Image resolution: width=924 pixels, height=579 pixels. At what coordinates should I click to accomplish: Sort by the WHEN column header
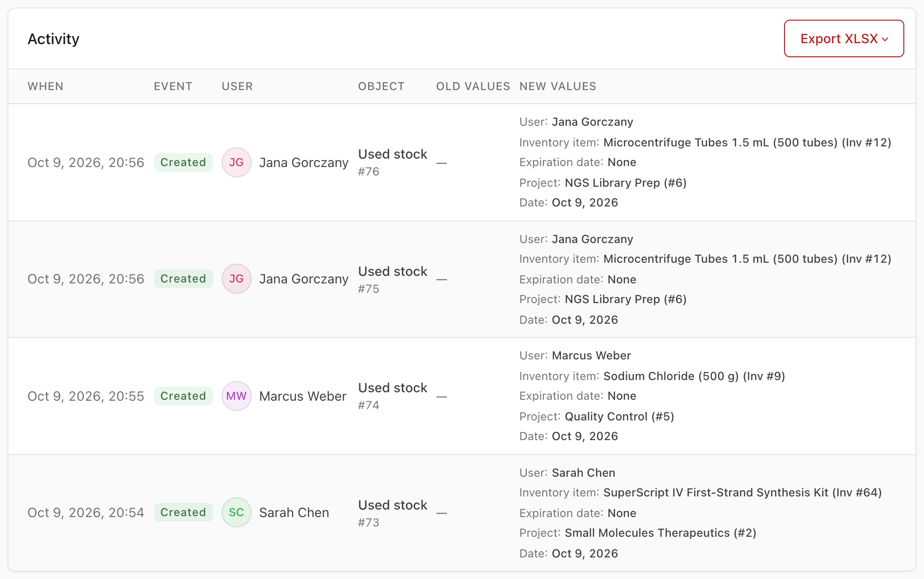(x=46, y=86)
